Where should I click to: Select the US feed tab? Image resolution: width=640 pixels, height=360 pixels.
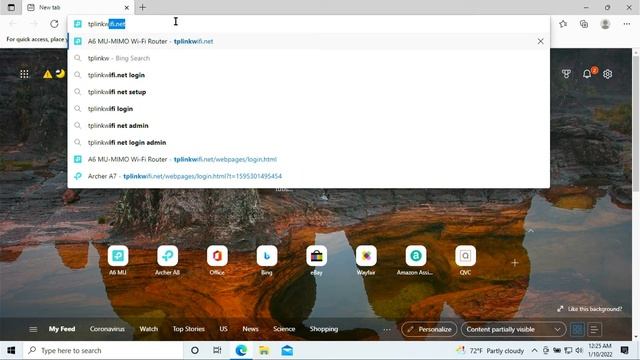pyautogui.click(x=223, y=329)
